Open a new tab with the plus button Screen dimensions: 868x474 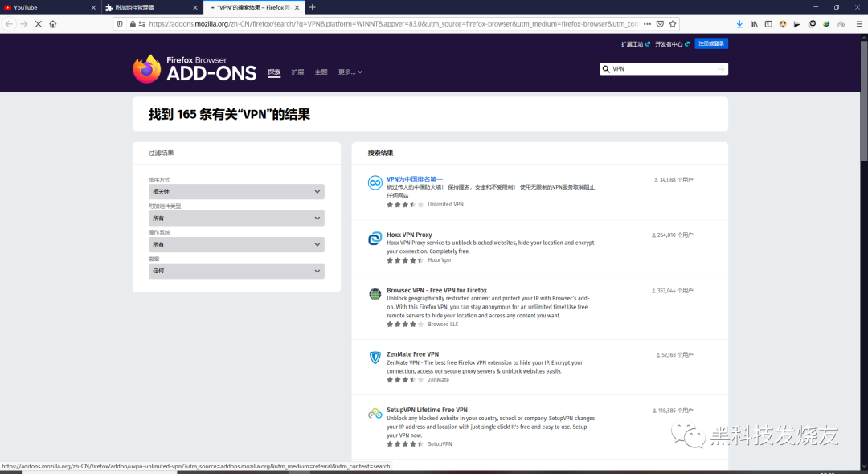(x=312, y=7)
